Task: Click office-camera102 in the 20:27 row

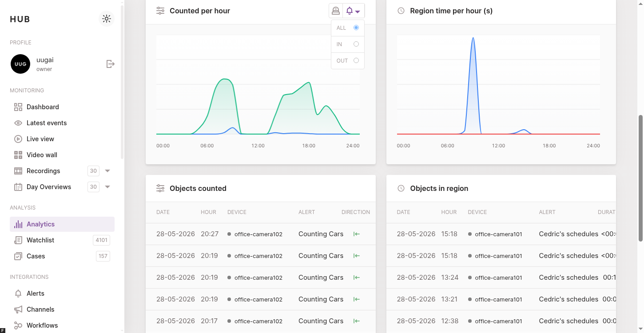Action: (x=258, y=234)
